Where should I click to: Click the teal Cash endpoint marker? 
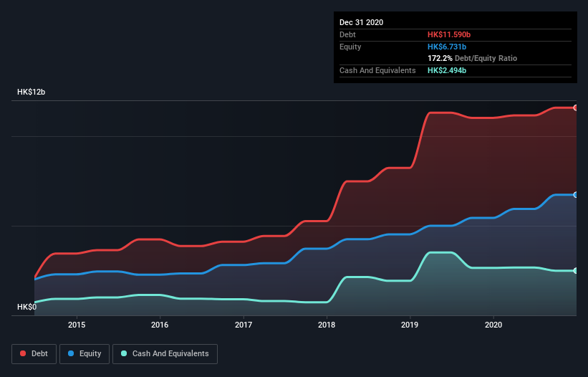click(x=576, y=270)
